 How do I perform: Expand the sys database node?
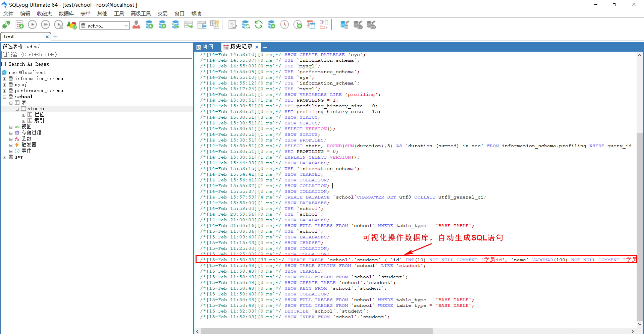[x=5, y=157]
